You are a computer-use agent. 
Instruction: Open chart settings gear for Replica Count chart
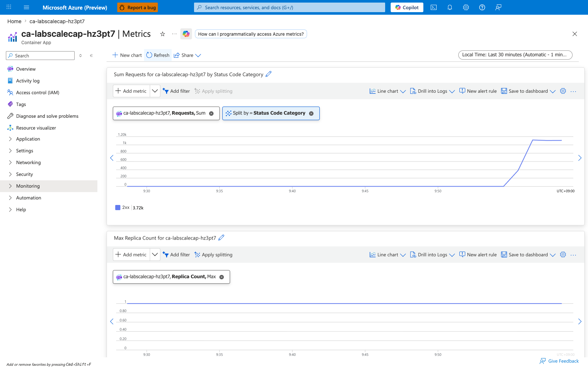pos(563,254)
